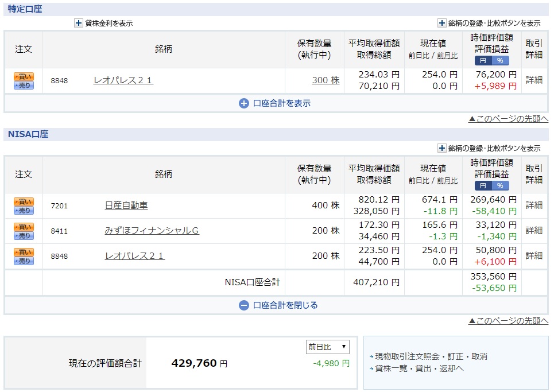The image size is (554, 392).
Task: Jump to page top below 特定口座 table
Action: click(x=509, y=119)
